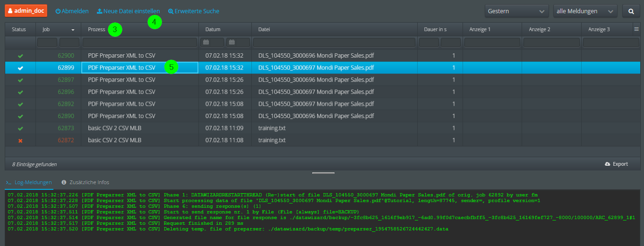The image size is (644, 246).
Task: Click the Datei column header
Action: 335,29
